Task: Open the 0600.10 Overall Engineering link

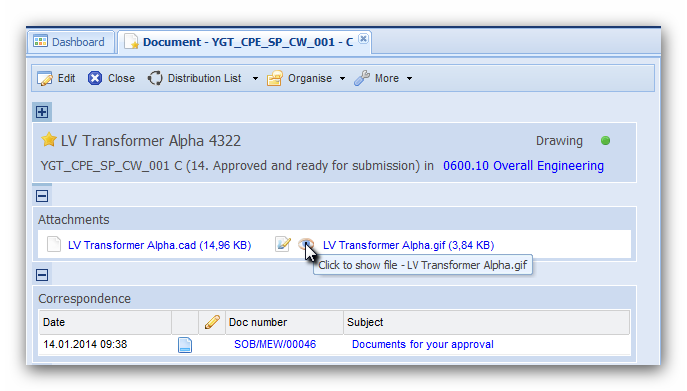Action: point(523,166)
